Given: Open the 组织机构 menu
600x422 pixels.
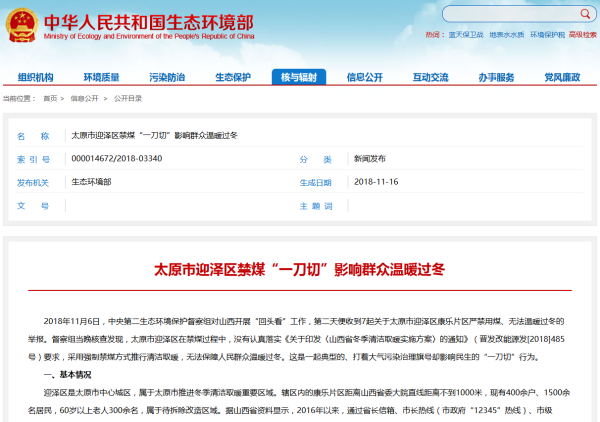Looking at the screenshot, I should point(36,77).
